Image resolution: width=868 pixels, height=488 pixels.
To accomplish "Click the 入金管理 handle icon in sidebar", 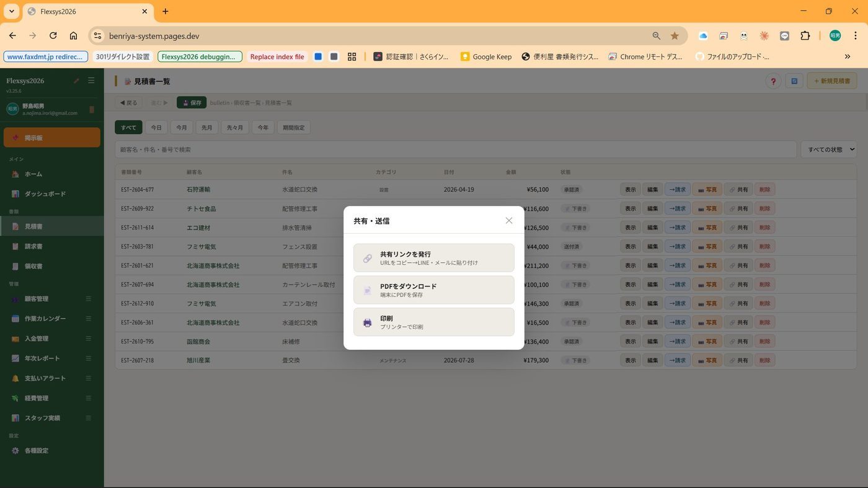I will point(88,339).
